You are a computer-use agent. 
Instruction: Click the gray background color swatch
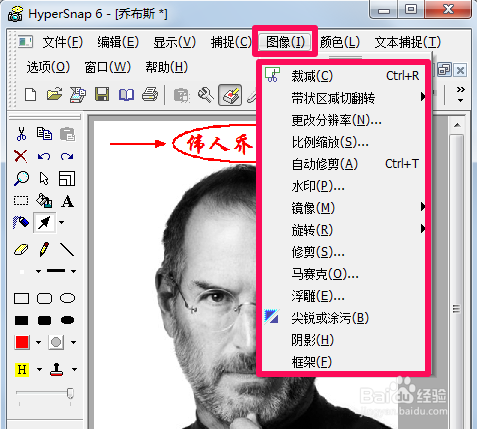click(56, 342)
